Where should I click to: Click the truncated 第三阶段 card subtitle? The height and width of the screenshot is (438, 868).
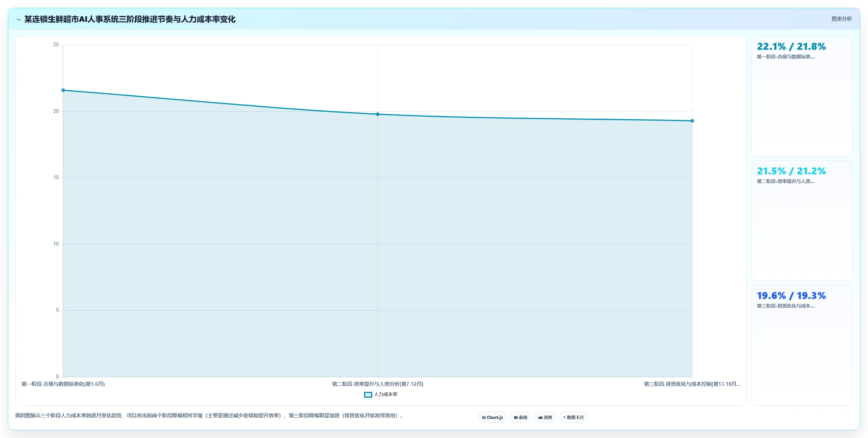785,306
